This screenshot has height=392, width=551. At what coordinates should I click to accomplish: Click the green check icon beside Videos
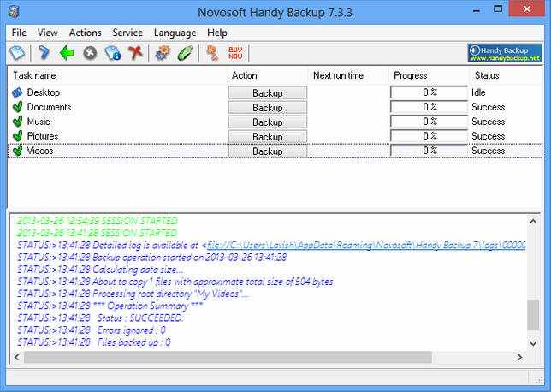(x=17, y=151)
